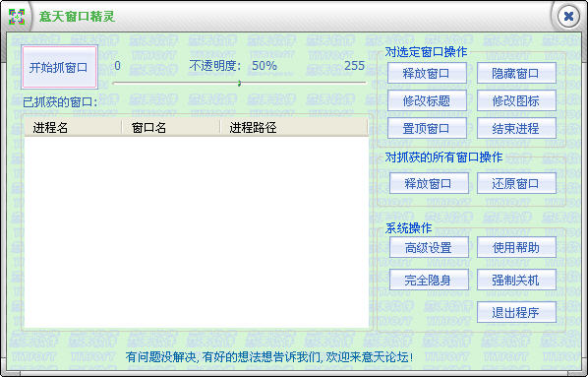Image resolution: width=588 pixels, height=377 pixels.
Task: Click the 开始抓窗口 button
Action: pyautogui.click(x=59, y=67)
